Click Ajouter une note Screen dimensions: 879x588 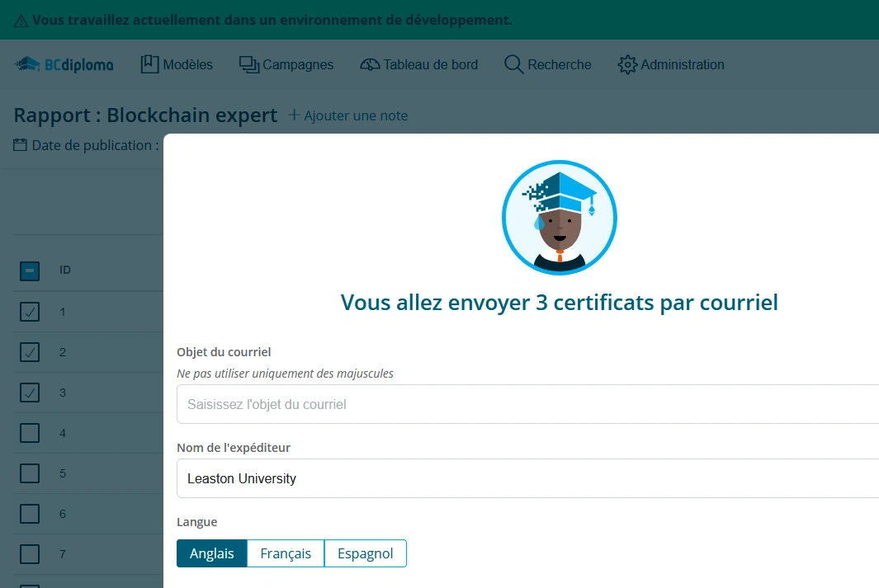(x=347, y=115)
